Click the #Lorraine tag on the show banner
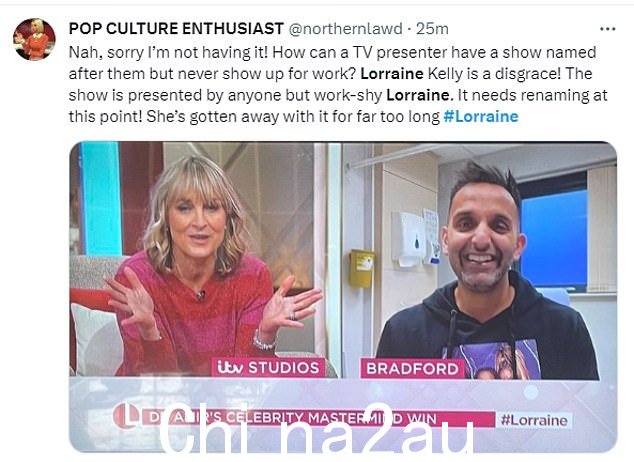Screen dimensions: 634x462 pyautogui.click(x=534, y=420)
